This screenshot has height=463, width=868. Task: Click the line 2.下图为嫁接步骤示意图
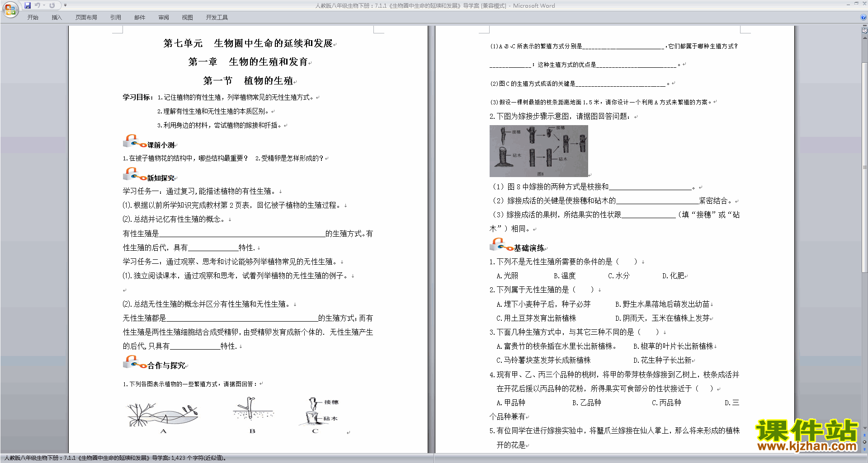click(560, 117)
